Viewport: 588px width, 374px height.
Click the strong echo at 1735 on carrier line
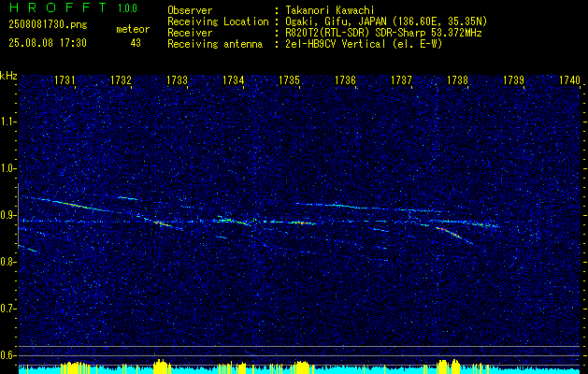tap(301, 223)
